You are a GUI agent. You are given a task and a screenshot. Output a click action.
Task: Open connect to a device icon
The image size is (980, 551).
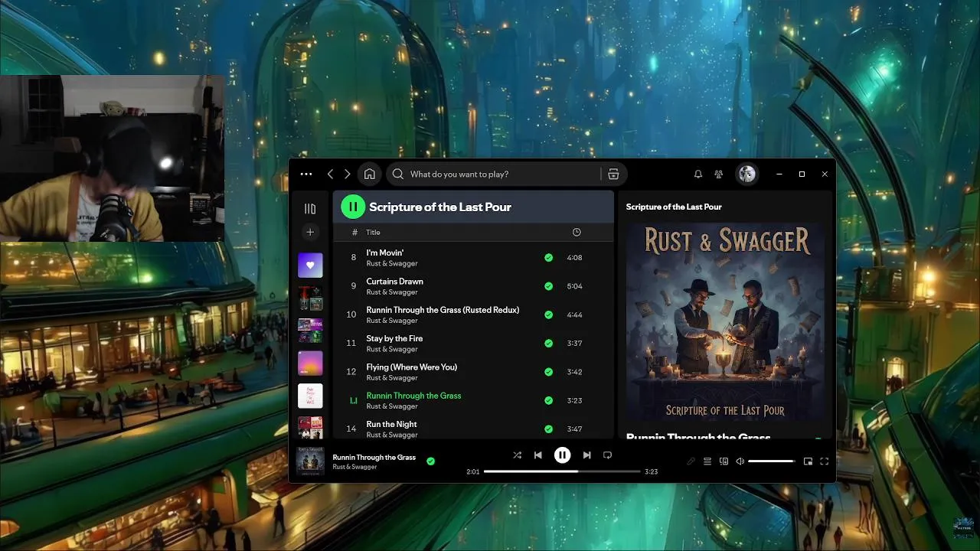pos(724,461)
